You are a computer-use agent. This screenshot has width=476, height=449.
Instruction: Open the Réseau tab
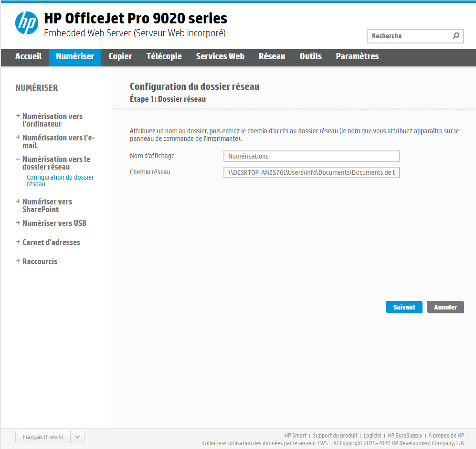point(272,56)
